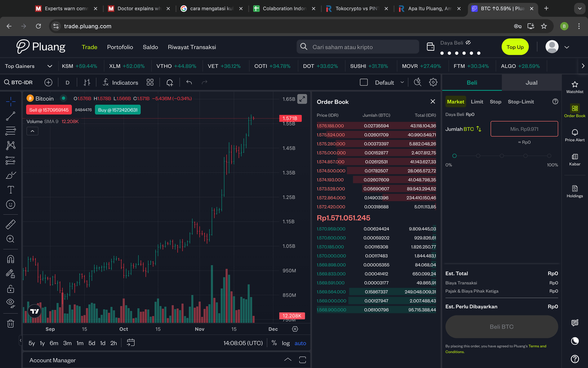
Task: Open the Portofolio menu item
Action: click(120, 47)
